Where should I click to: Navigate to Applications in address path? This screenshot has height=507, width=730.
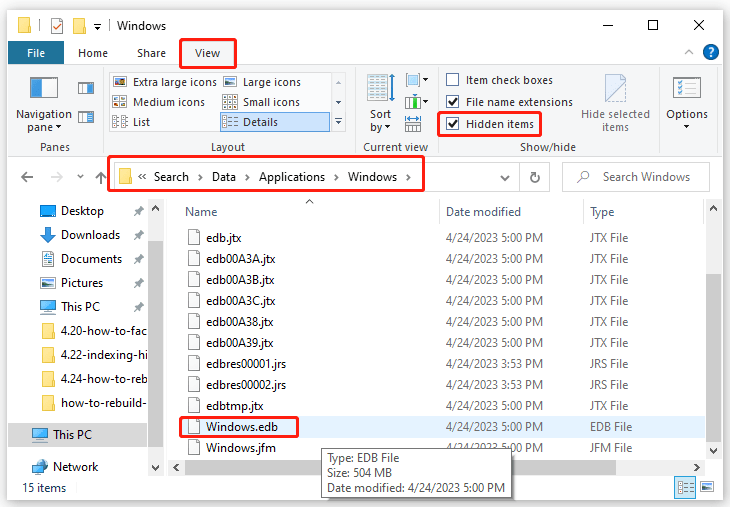(x=292, y=177)
